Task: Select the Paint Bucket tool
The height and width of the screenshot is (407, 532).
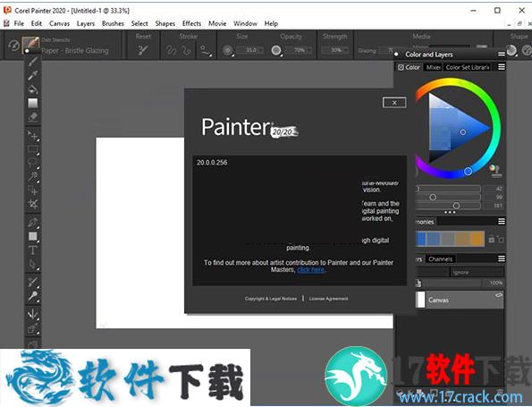Action: coord(32,89)
